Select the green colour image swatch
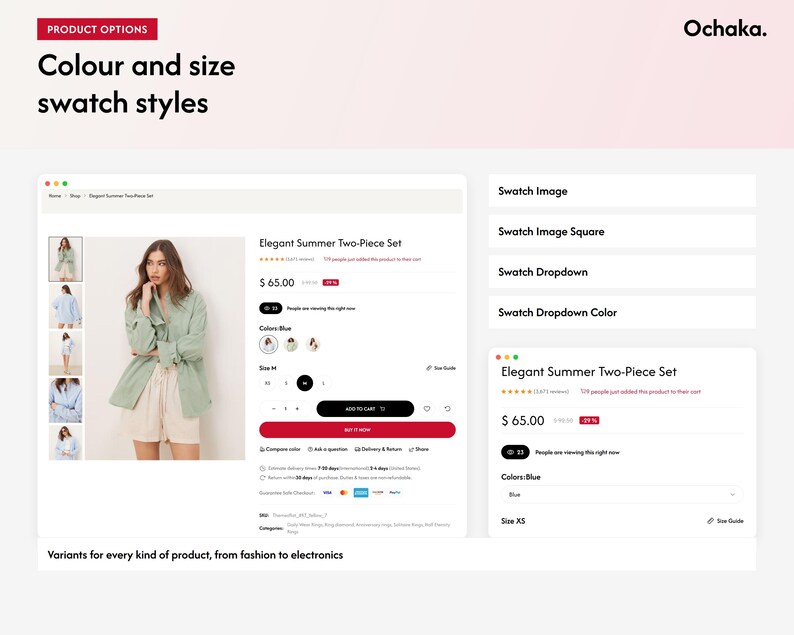 (x=291, y=344)
